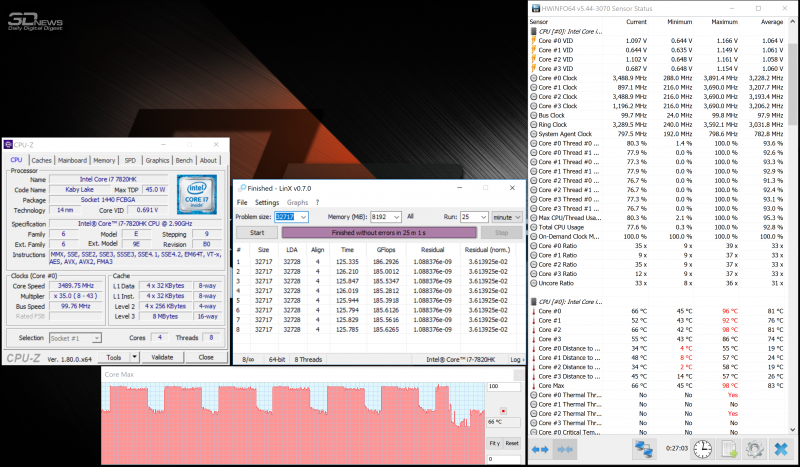Click the graph minimum value field showing 0

pos(504,459)
